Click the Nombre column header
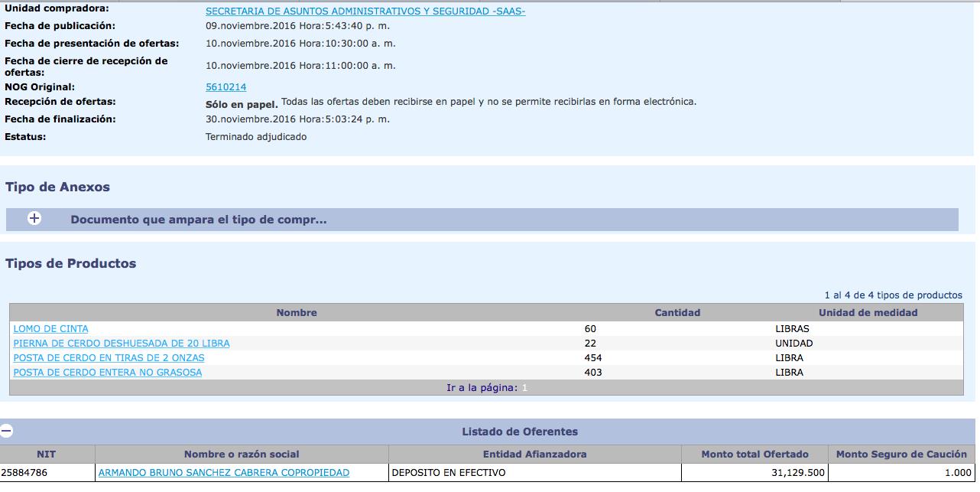The image size is (980, 492). 297,313
